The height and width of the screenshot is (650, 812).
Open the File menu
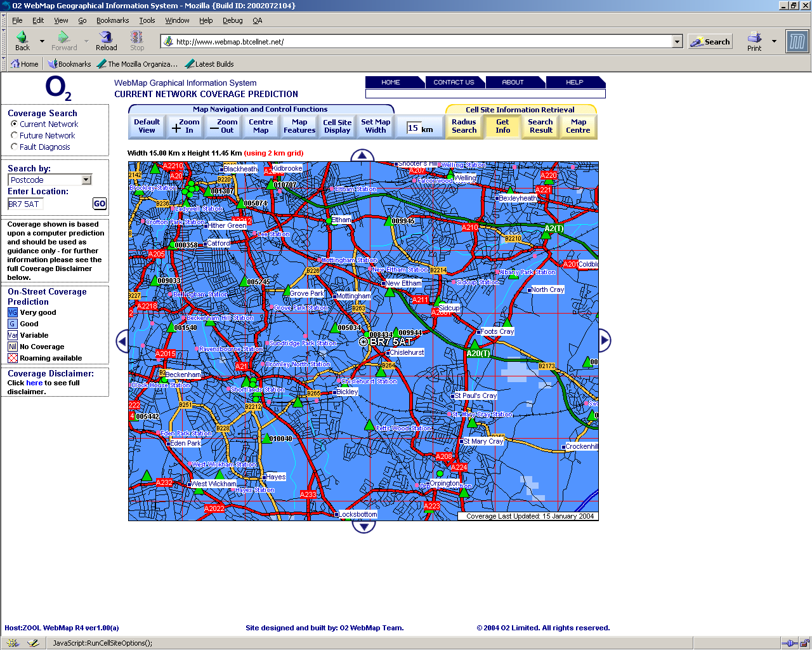pos(17,20)
